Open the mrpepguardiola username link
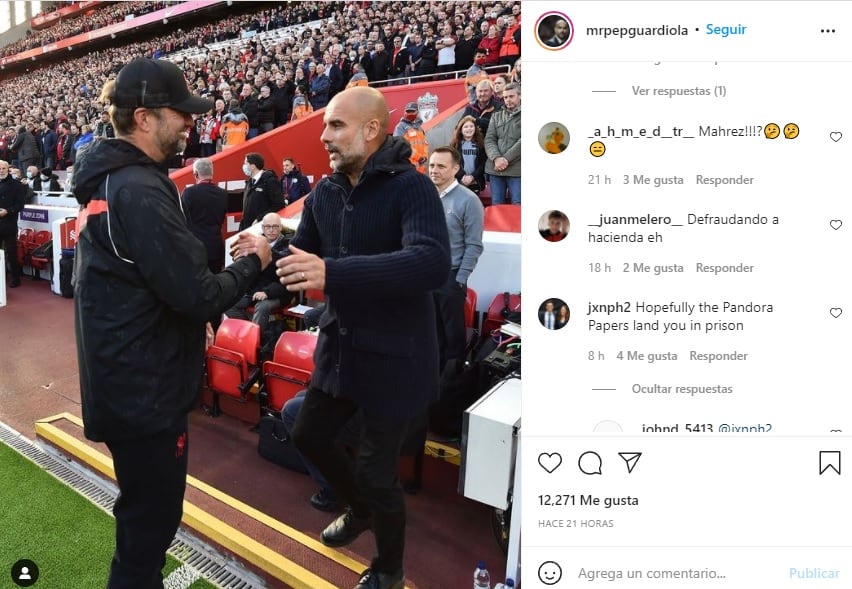Viewport: 852px width, 589px height. click(637, 30)
